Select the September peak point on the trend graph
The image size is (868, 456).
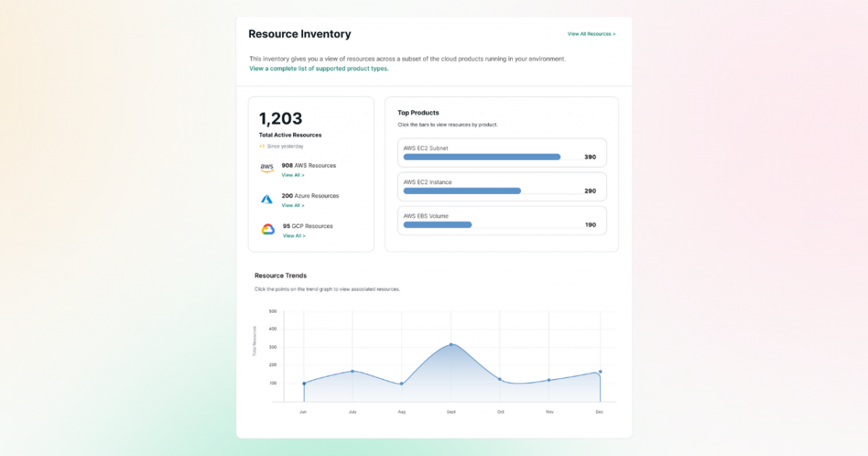pyautogui.click(x=451, y=345)
